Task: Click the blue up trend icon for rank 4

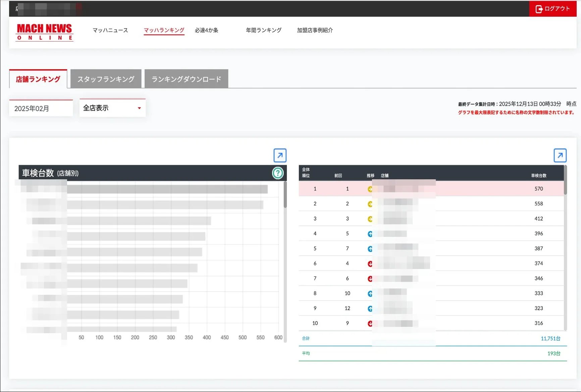Action: pos(370,234)
